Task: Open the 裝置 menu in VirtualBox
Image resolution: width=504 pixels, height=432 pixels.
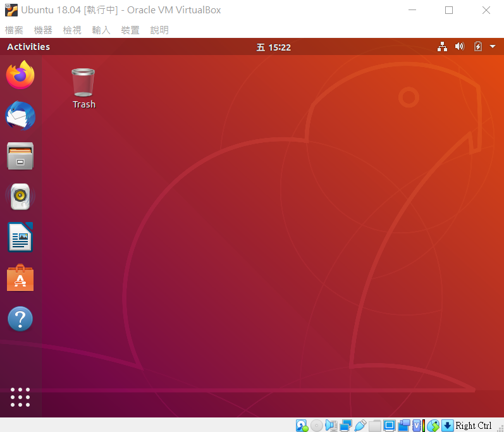Action: [x=130, y=30]
